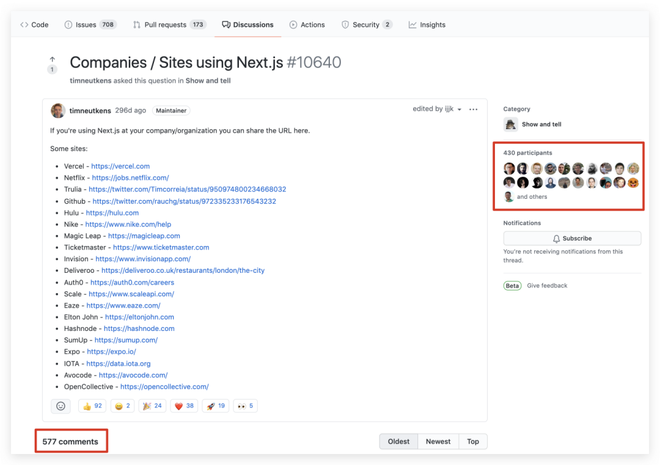The height and width of the screenshot is (465, 660).
Task: React with the rocket emoji
Action: (215, 406)
